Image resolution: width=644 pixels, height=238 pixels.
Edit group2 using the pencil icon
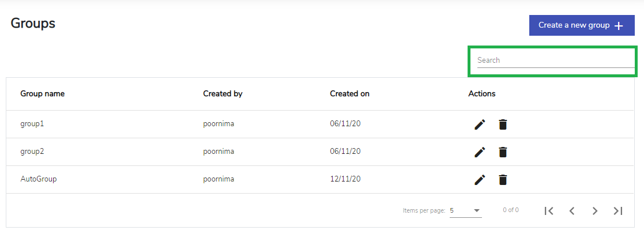click(x=480, y=152)
